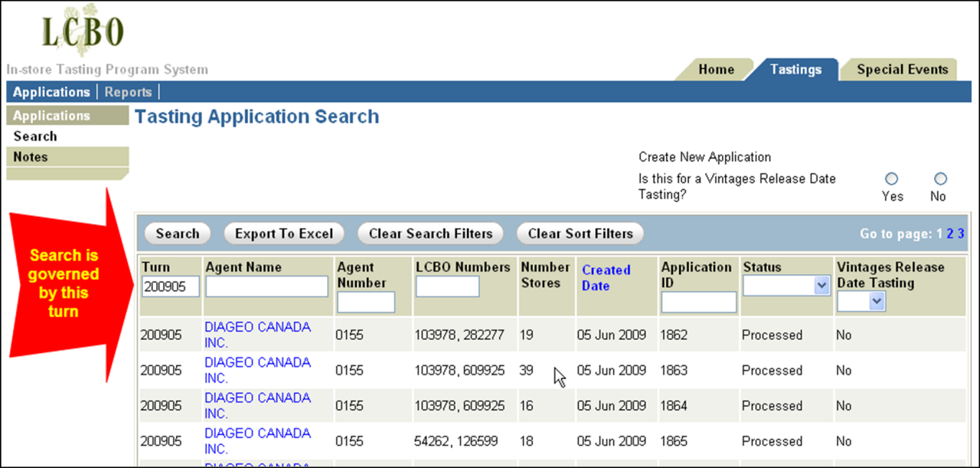
Task: Click LCBO numbers cell 54262, 126599
Action: (456, 441)
